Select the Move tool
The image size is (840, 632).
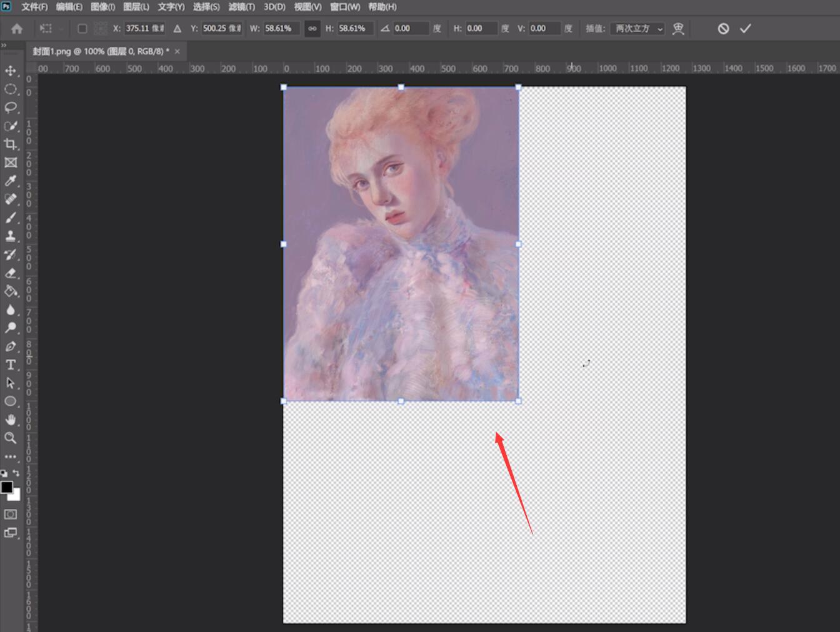click(11, 71)
